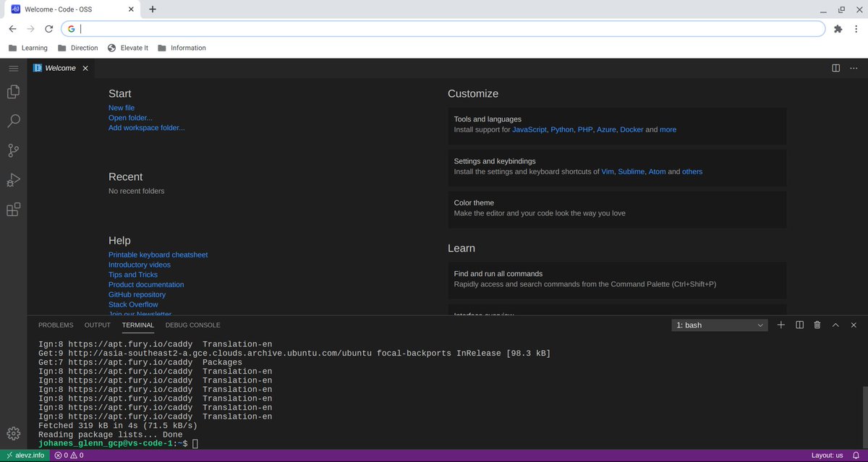Viewport: 868px width, 462px height.
Task: Open the Manage gear menu
Action: point(13,433)
